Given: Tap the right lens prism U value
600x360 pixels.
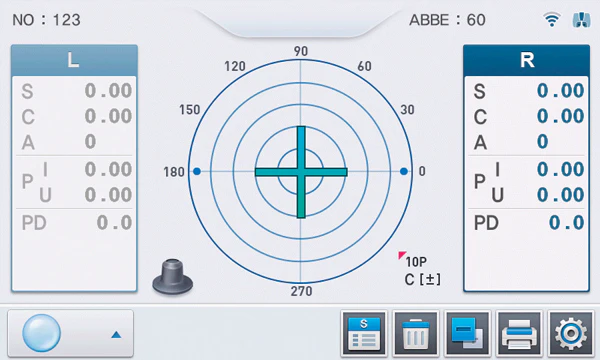Looking at the screenshot, I should point(561,195).
